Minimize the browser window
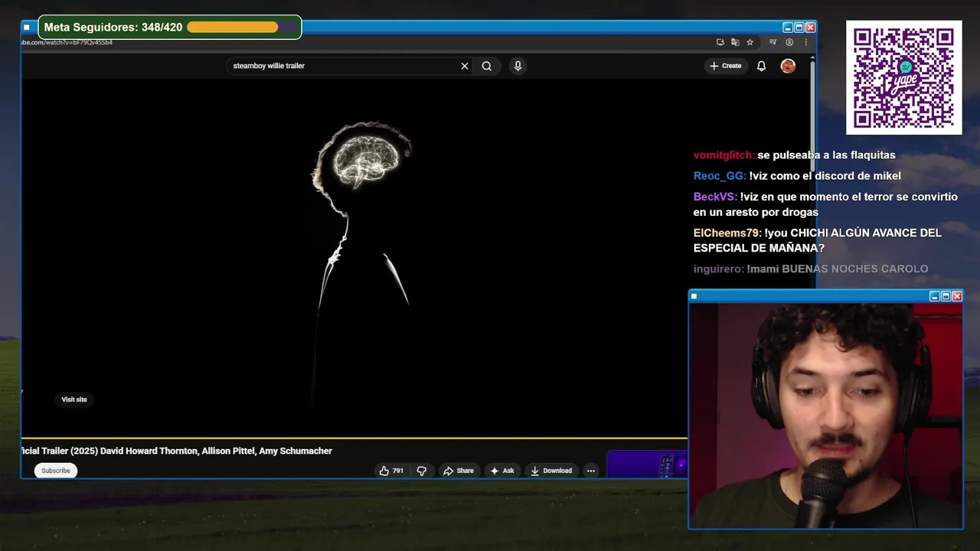980x551 pixels. pos(787,28)
